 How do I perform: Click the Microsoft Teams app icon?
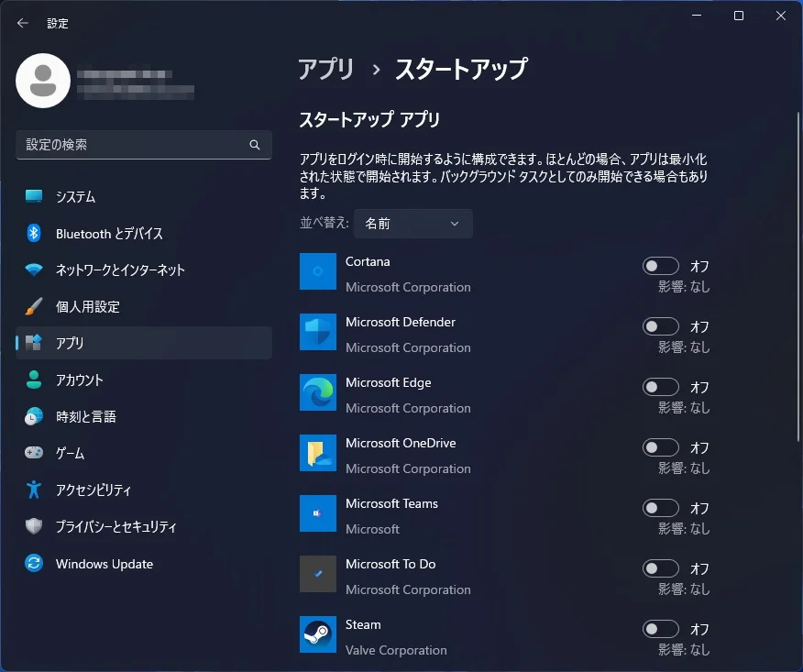(318, 513)
